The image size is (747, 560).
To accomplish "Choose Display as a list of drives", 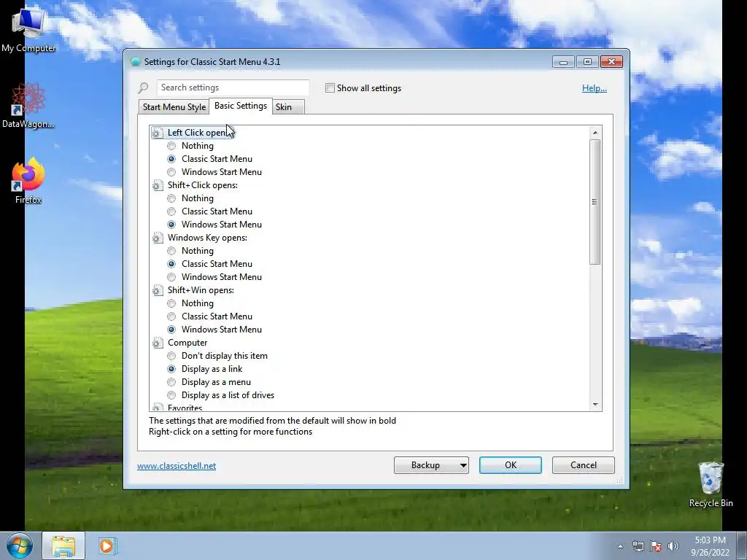I will click(171, 395).
